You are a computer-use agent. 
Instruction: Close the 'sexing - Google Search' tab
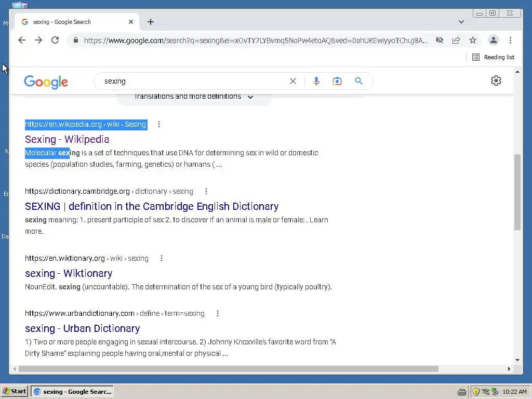pyautogui.click(x=131, y=22)
